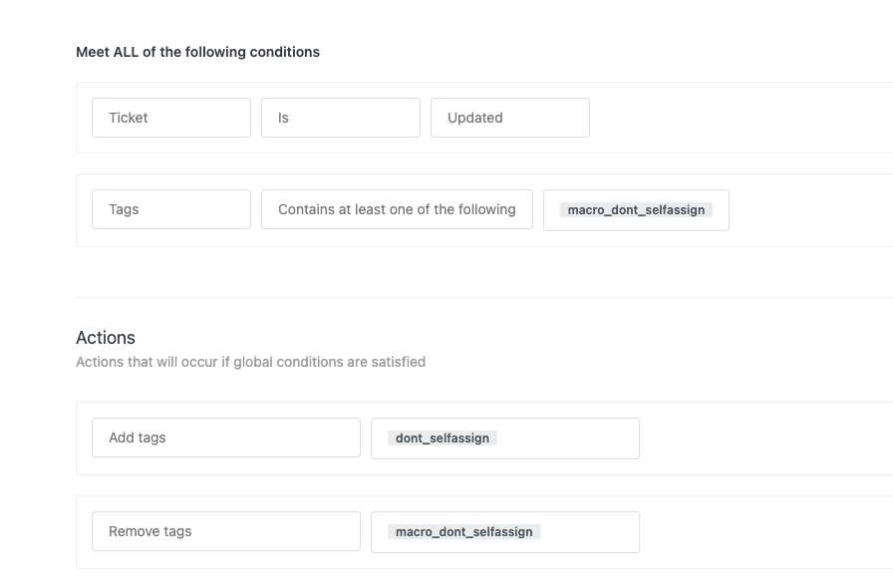
Task: Open the "Updated" value dropdown
Action: [x=509, y=118]
